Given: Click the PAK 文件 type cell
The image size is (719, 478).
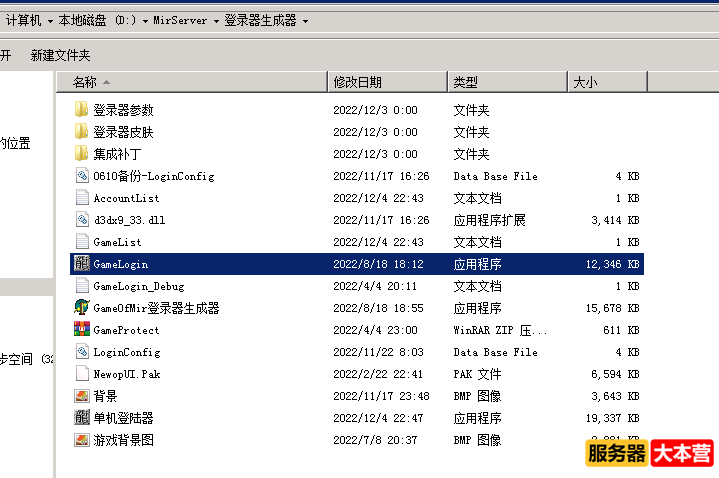Looking at the screenshot, I should [477, 374].
